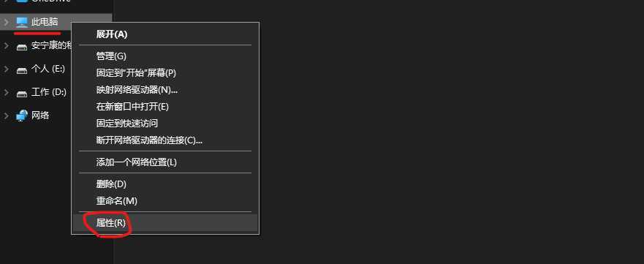Click the 个人 (E:) drive icon

point(21,69)
